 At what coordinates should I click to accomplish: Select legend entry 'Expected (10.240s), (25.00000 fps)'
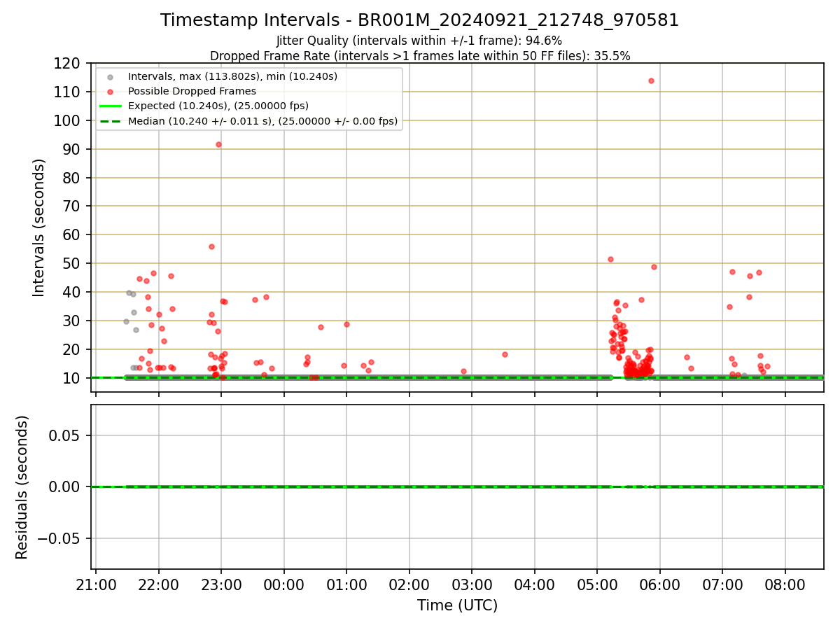tap(218, 106)
